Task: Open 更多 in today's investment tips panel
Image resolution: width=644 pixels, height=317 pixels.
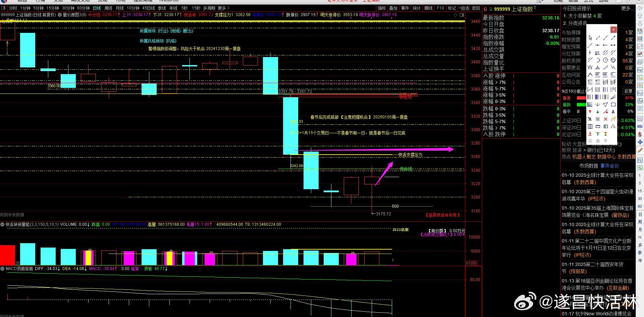Action: 627,8
